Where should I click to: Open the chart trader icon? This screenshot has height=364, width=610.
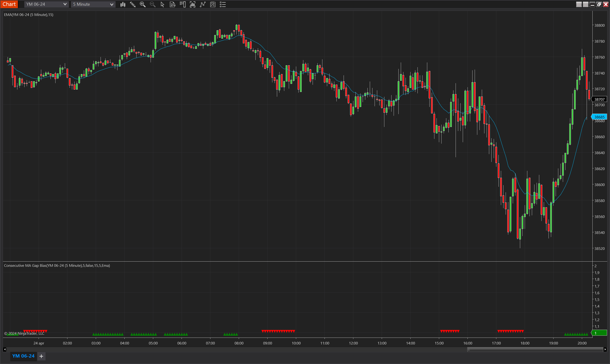tap(183, 4)
